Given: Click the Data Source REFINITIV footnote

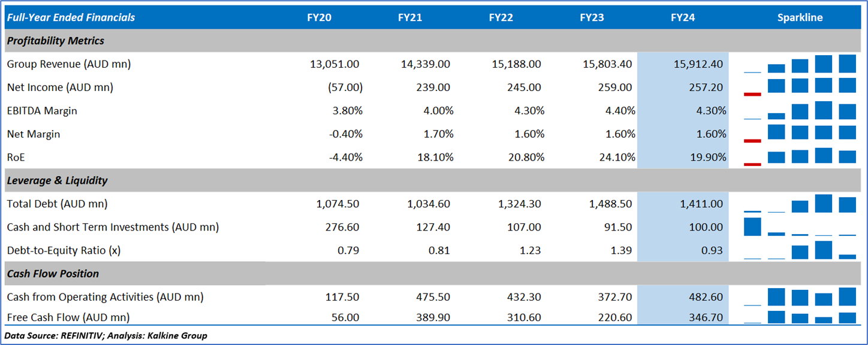Looking at the screenshot, I should click(106, 335).
